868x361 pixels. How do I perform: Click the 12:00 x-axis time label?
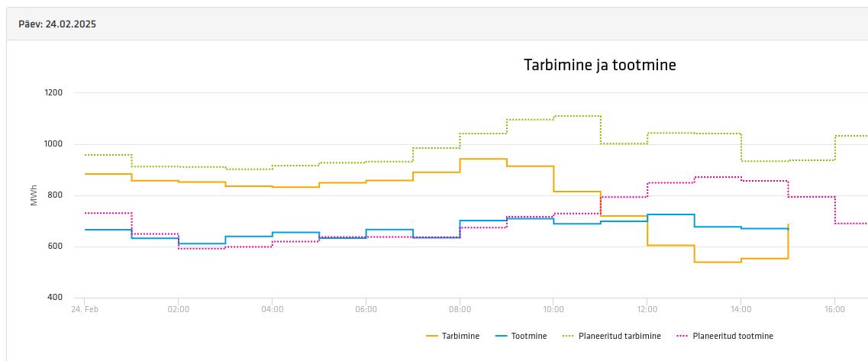click(647, 309)
